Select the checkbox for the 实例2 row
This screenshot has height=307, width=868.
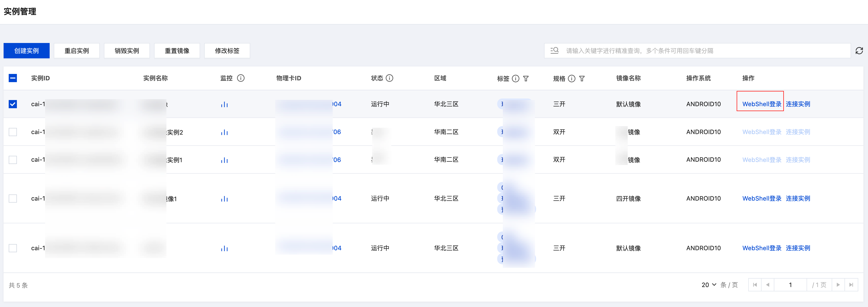click(13, 132)
